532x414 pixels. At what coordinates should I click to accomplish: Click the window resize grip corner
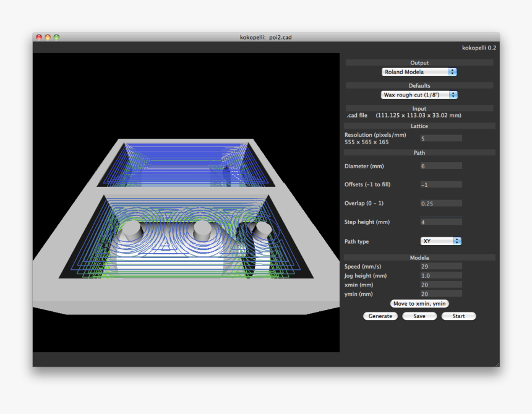[x=496, y=363]
